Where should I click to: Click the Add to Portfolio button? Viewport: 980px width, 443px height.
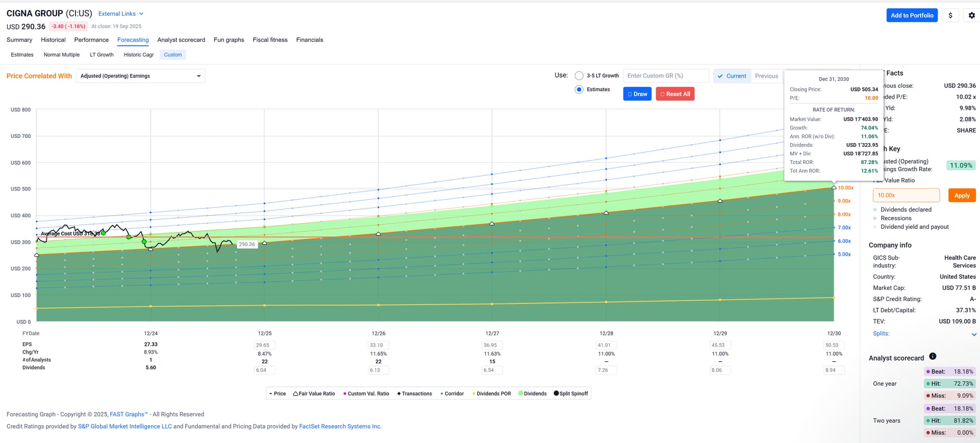click(912, 15)
